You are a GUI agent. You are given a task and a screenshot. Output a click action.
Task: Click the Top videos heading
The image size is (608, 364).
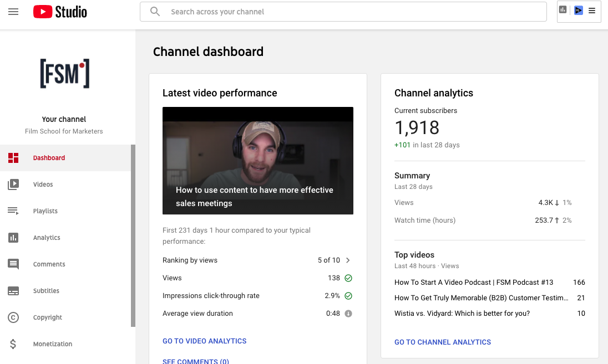[414, 255]
